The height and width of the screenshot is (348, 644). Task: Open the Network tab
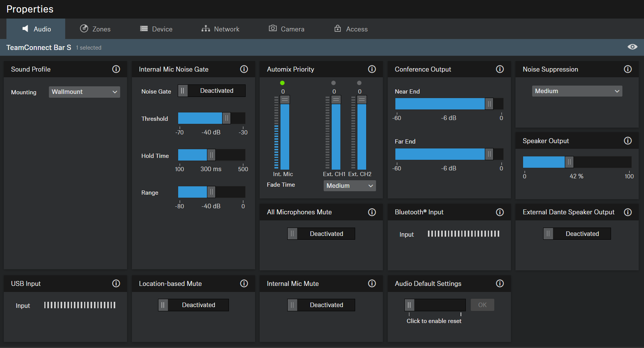pos(221,29)
